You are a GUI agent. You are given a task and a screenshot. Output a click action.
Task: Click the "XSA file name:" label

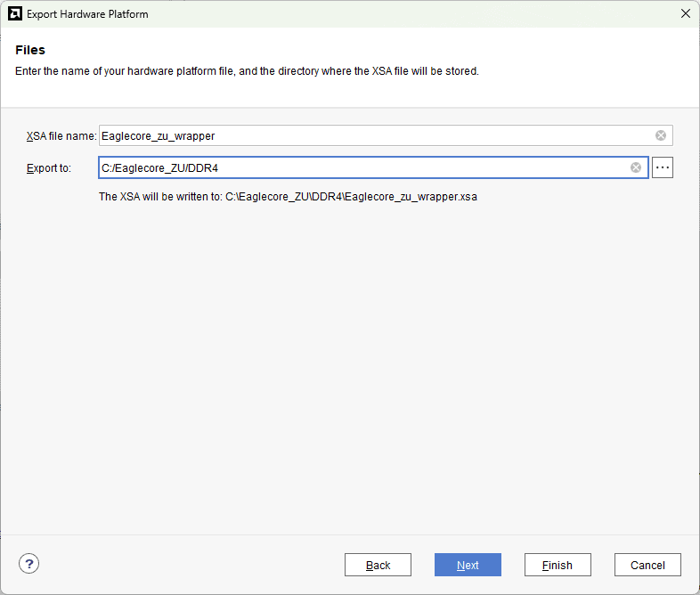pos(61,136)
